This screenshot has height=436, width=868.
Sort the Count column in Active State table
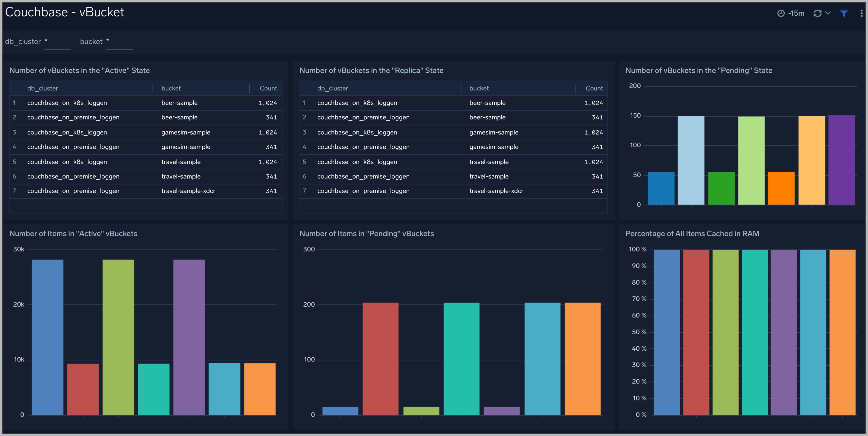(x=268, y=88)
